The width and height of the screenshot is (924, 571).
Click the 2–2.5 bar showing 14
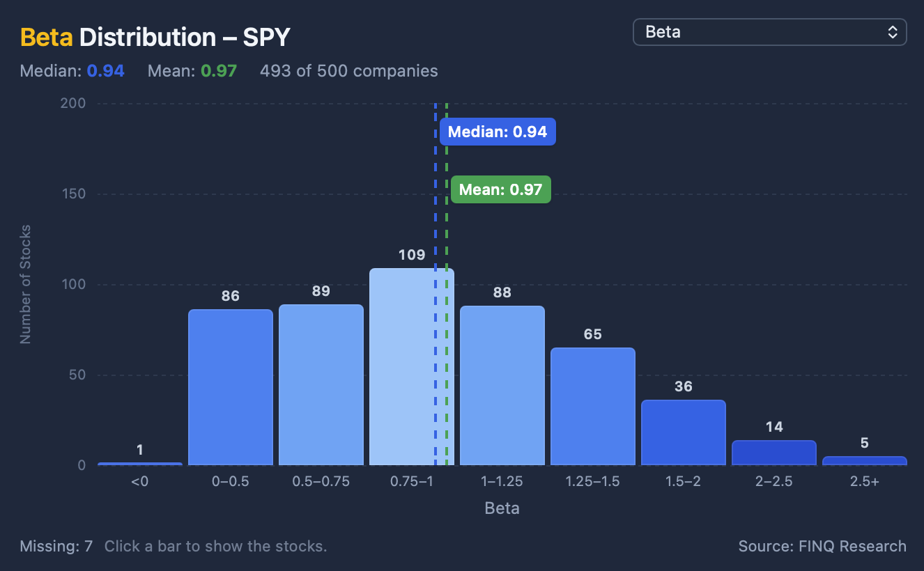pos(774,453)
